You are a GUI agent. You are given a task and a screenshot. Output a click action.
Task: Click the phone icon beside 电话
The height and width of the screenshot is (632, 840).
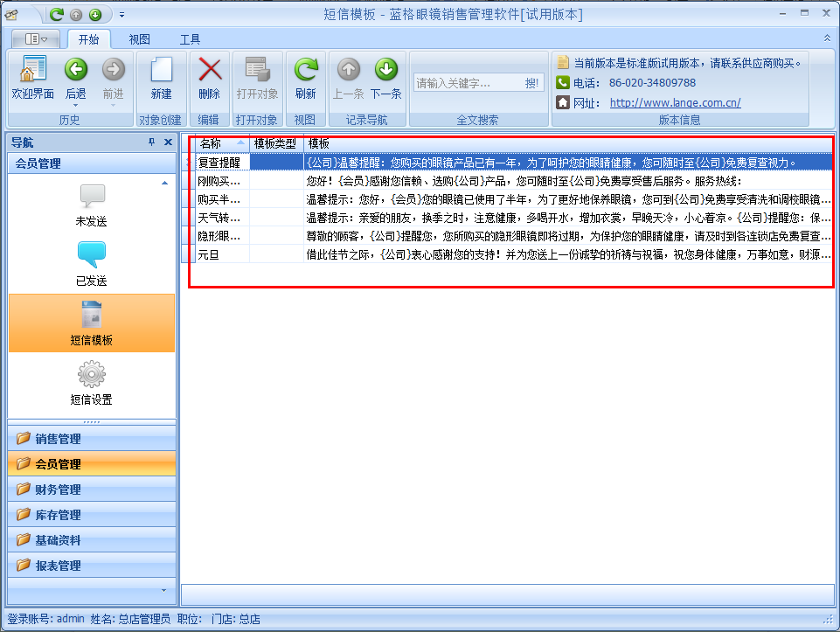(563, 82)
